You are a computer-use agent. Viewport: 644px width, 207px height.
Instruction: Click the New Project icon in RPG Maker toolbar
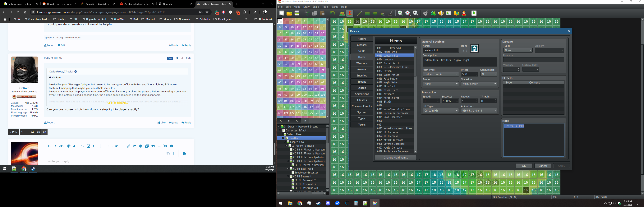point(282,13)
